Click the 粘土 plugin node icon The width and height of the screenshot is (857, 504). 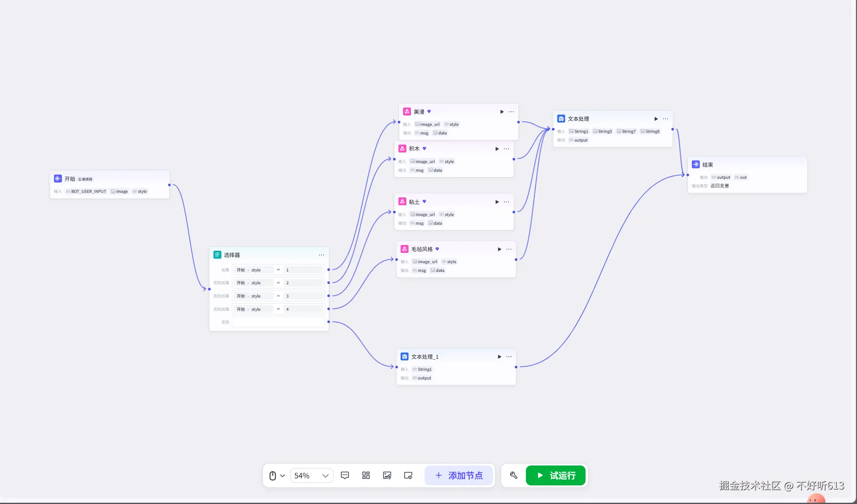[402, 202]
